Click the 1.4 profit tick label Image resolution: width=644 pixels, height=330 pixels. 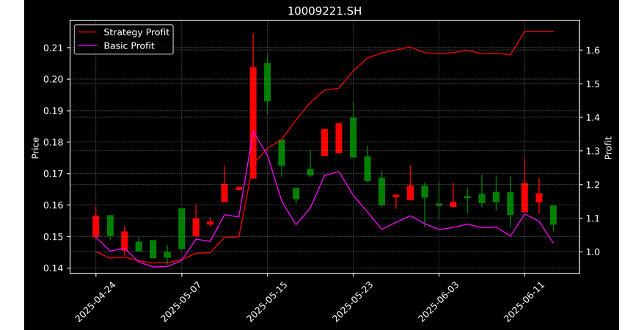pos(593,118)
